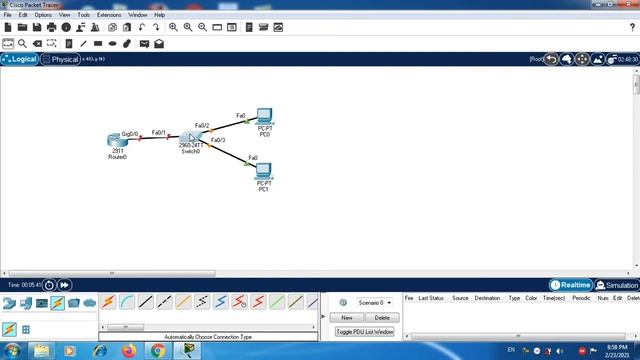Undo the last action
Viewport: 640px width, 360px height.
142,27
